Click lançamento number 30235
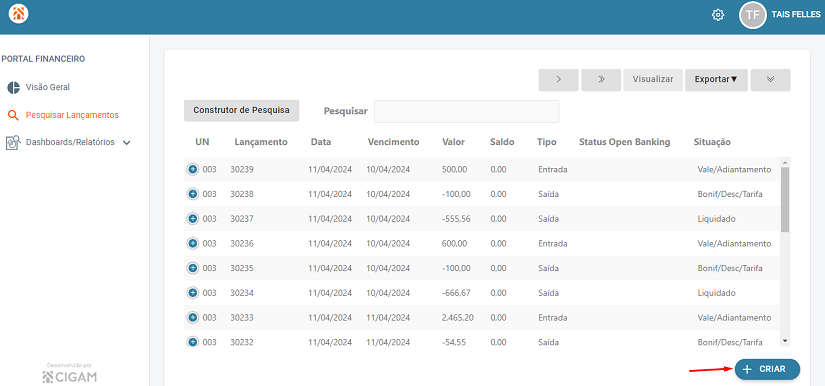Viewport: 825px width, 386px height. 242,268
